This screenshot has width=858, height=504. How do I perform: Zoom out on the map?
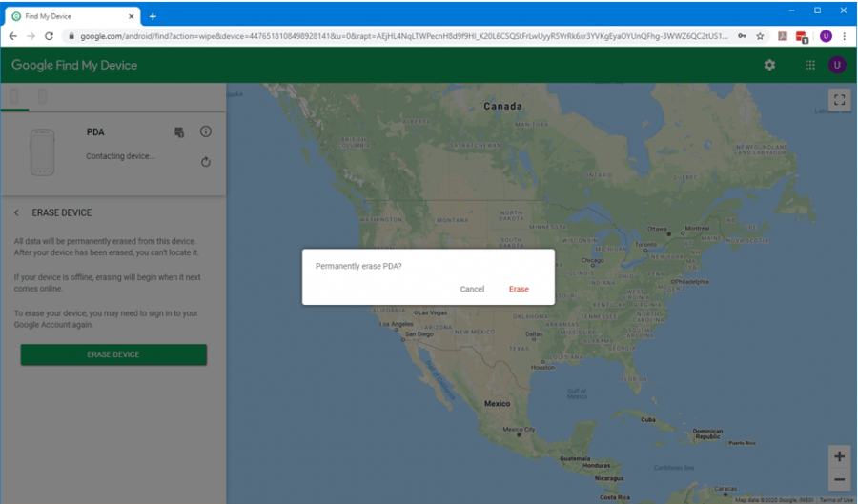[x=839, y=479]
